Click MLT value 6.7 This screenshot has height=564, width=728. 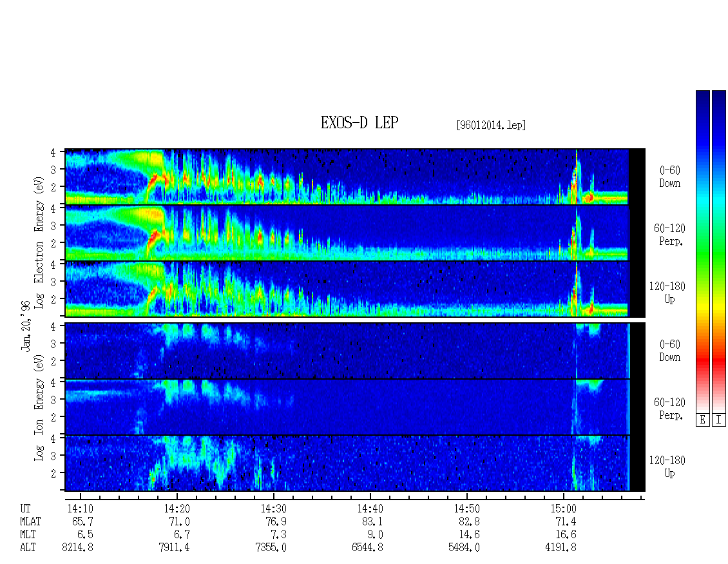[182, 535]
